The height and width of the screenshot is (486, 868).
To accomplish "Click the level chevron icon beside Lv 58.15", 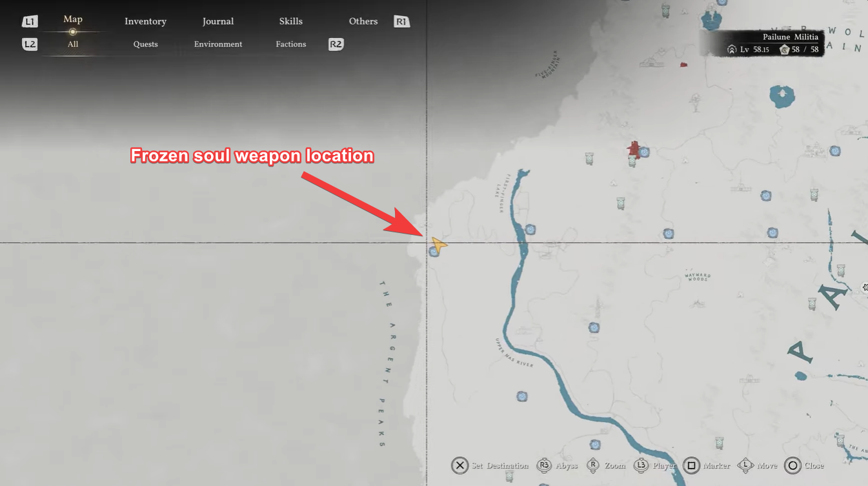I will pos(732,50).
